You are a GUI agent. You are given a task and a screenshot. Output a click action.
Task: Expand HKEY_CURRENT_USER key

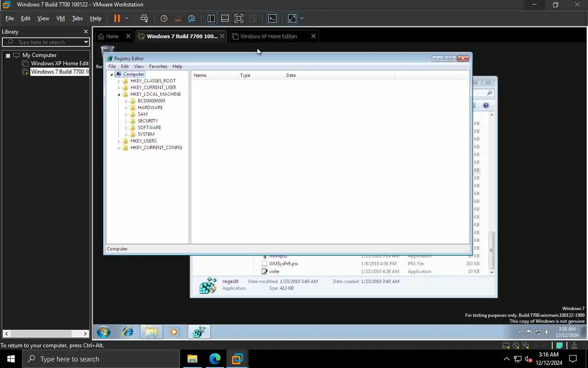coord(119,87)
